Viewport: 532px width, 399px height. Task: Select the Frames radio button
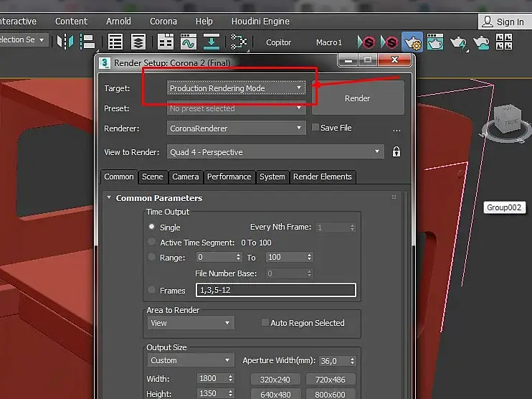click(x=152, y=290)
